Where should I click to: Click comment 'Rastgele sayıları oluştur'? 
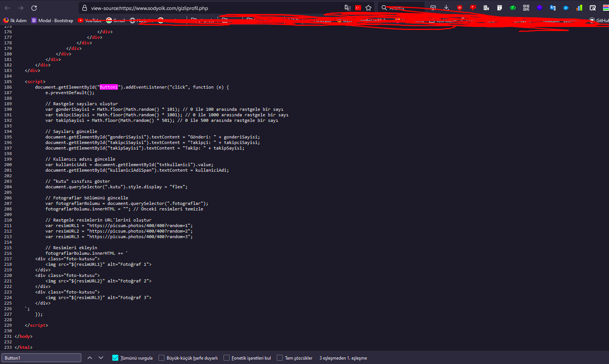[x=82, y=104]
